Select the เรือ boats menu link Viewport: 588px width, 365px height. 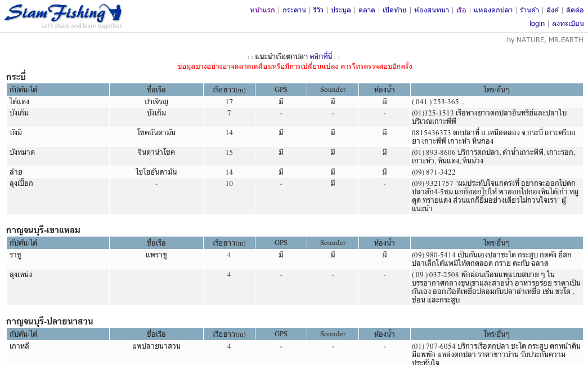coord(461,10)
